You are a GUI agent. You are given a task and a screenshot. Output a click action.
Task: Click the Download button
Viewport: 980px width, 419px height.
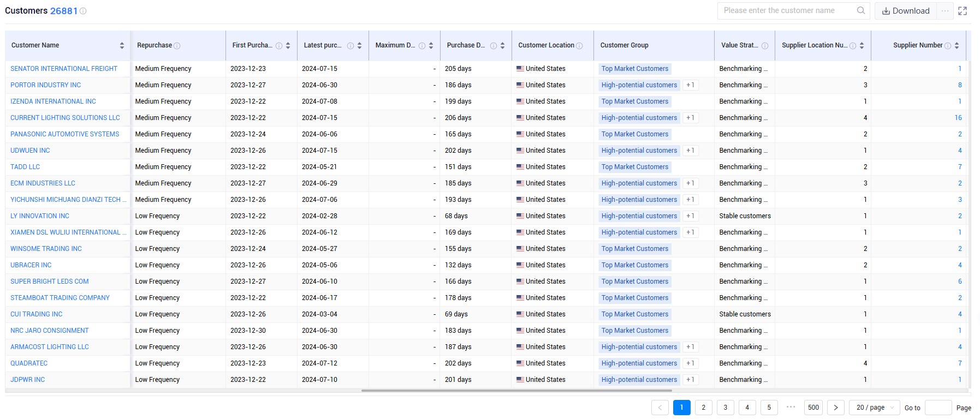(906, 11)
